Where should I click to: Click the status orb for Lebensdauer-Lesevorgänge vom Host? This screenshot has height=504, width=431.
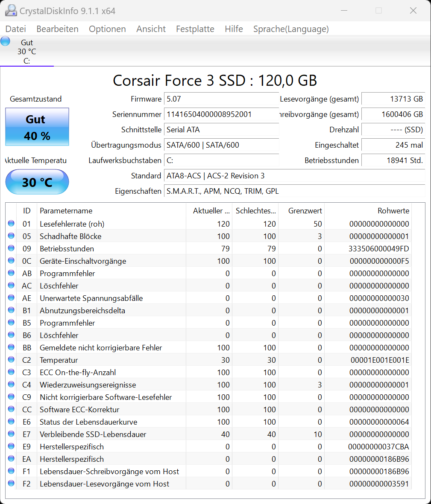click(11, 483)
